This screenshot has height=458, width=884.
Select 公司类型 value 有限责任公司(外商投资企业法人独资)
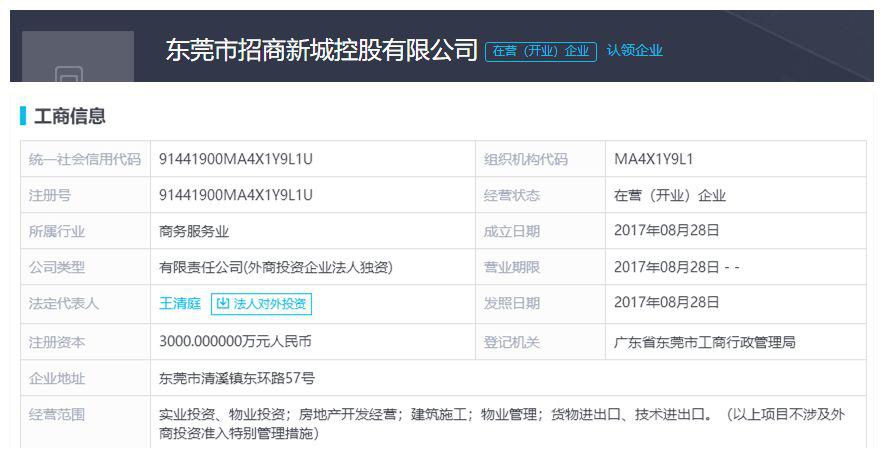(x=276, y=267)
